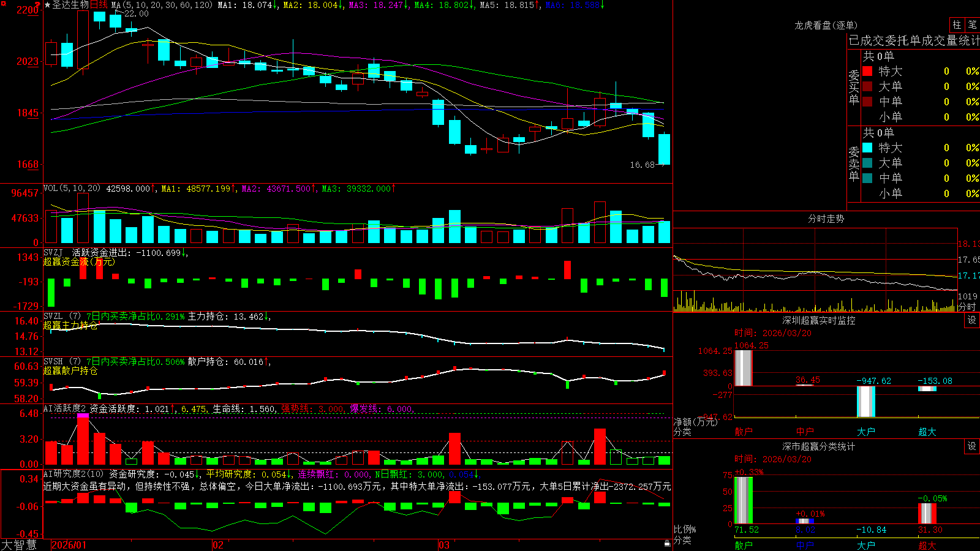
Task: Click the VOL(5,10,20) indicator label
Action: click(x=72, y=189)
